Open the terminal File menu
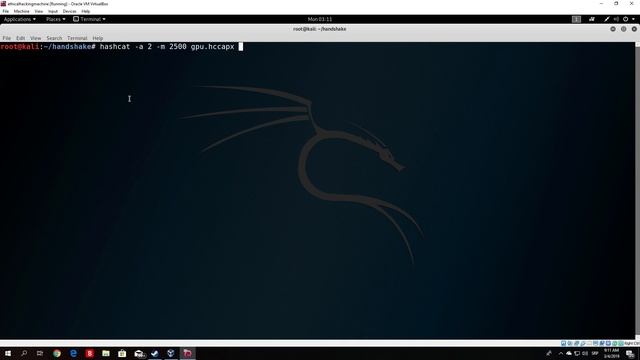Screen dimensions: 640x360 [x=7, y=38]
